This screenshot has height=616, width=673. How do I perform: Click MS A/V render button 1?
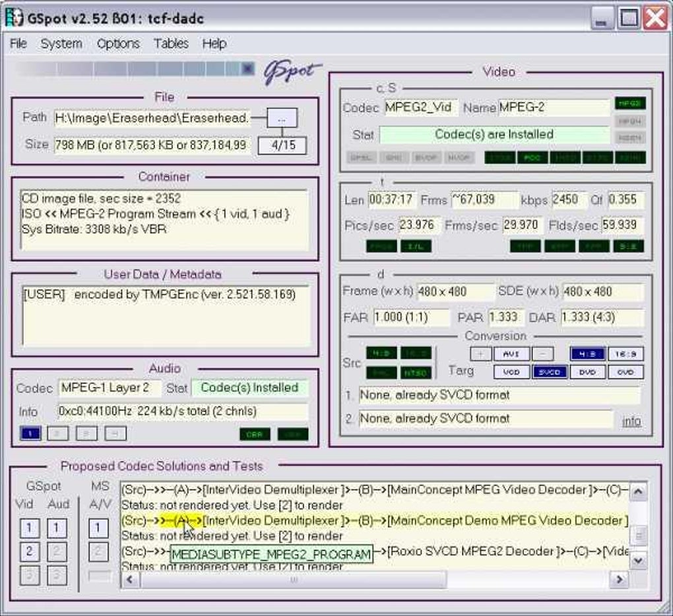[x=98, y=528]
